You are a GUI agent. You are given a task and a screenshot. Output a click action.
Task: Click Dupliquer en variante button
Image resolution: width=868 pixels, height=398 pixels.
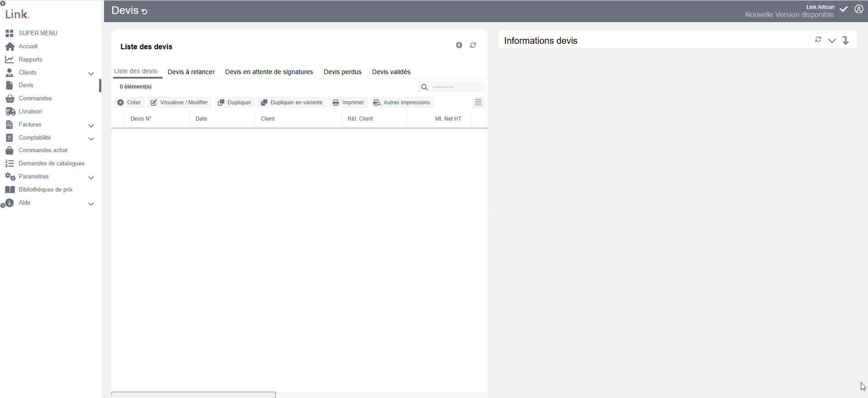292,103
